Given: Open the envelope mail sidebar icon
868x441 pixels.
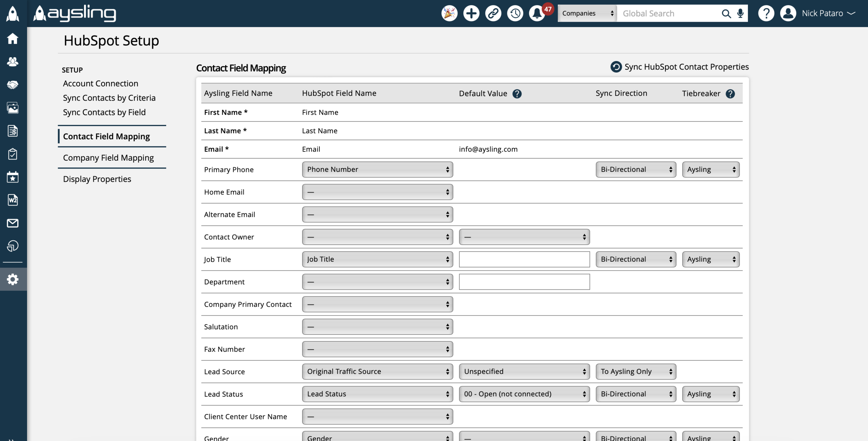Looking at the screenshot, I should 13,223.
